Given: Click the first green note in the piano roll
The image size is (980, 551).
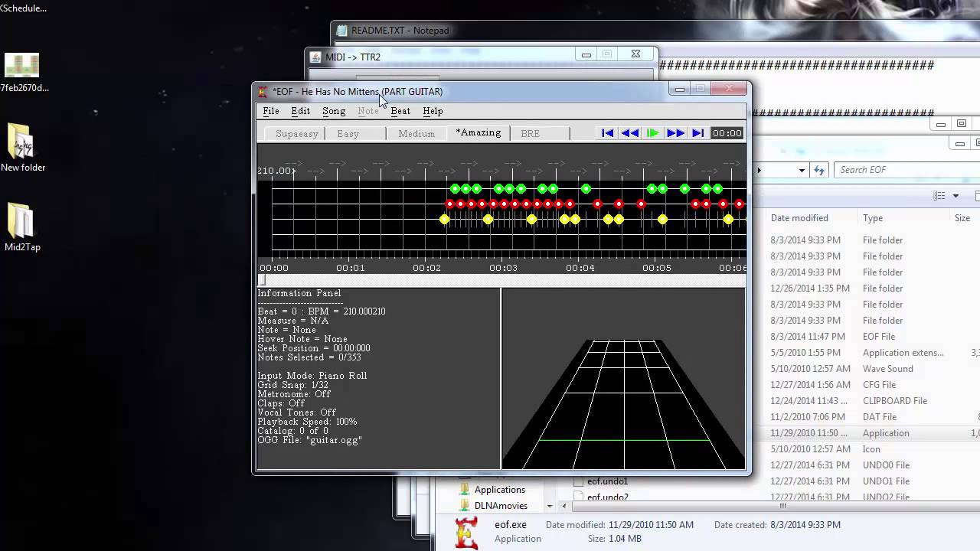Looking at the screenshot, I should (x=455, y=188).
